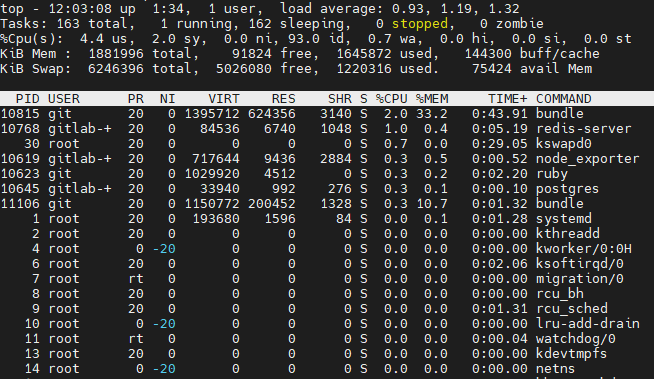654x379 pixels.
Task: Click the PID column header
Action: 28,99
